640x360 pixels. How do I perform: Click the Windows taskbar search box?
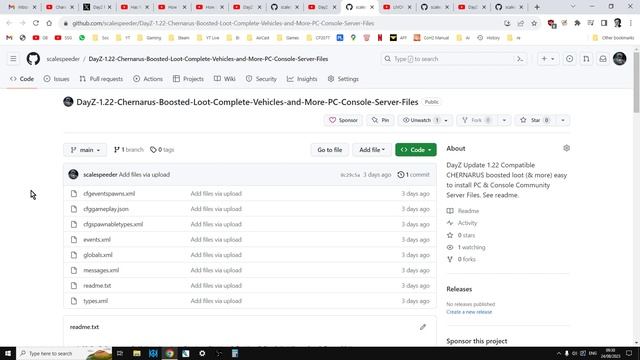point(64,353)
